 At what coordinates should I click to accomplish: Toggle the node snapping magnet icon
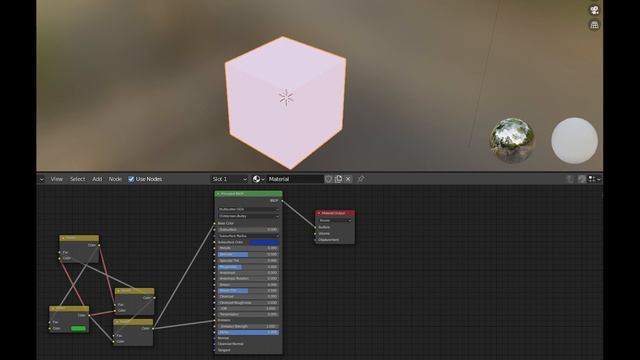(582, 179)
